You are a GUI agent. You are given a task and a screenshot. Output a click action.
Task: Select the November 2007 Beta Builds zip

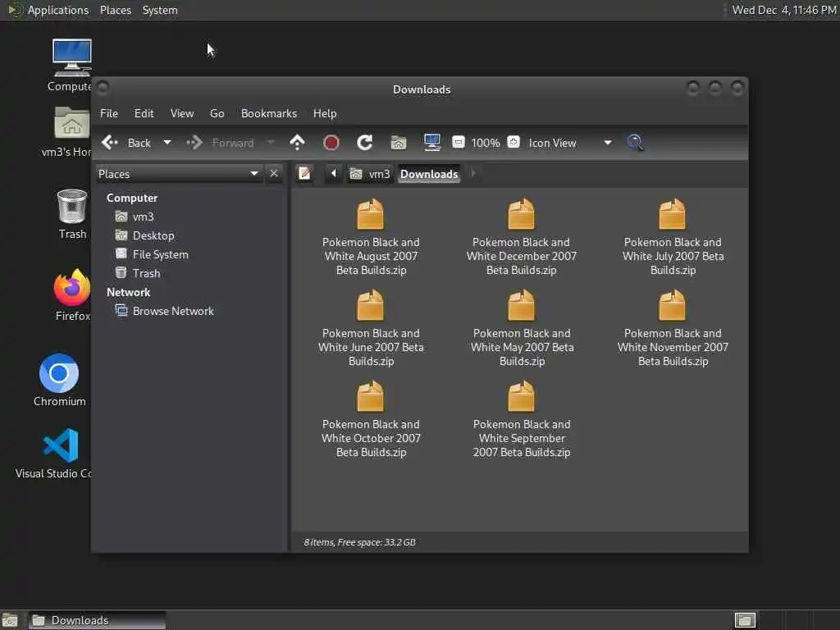(673, 328)
